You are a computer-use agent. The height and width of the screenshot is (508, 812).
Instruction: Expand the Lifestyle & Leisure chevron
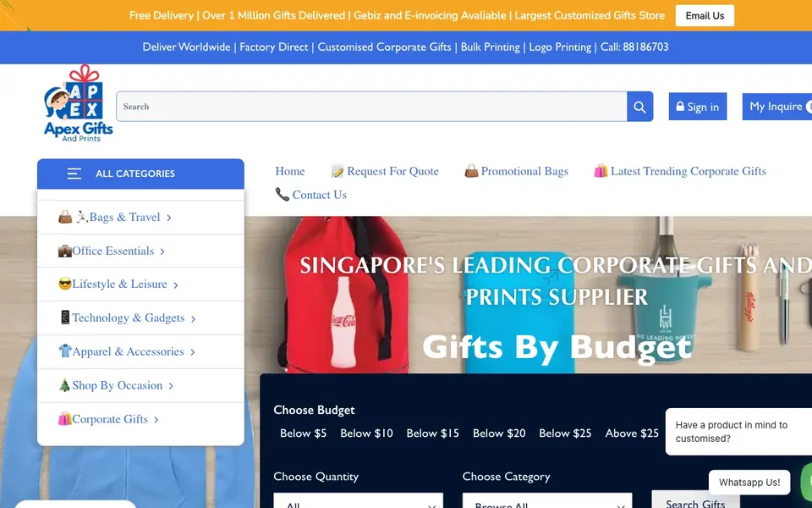click(x=176, y=285)
